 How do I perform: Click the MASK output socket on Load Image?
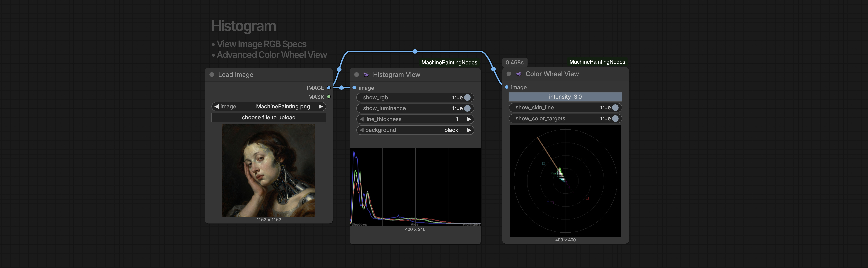(x=329, y=97)
